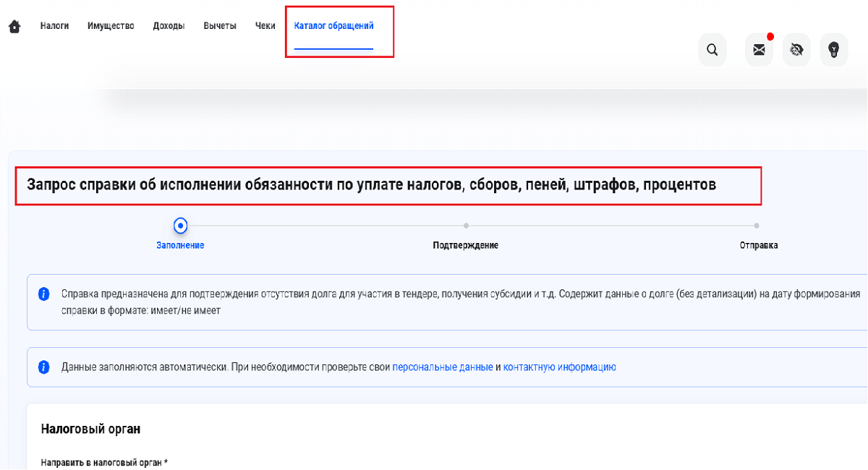The image size is (868, 470).
Task: Open the Вычеты section
Action: (220, 26)
